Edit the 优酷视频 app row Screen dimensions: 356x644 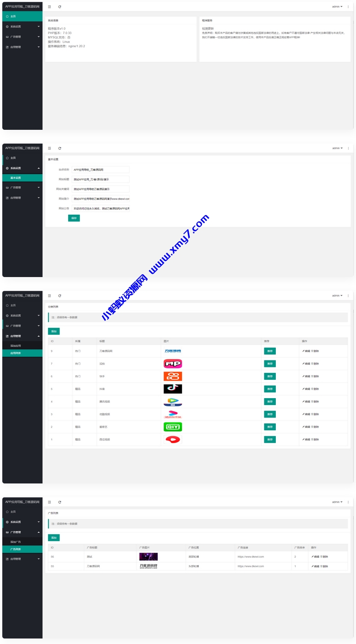pyautogui.click(x=306, y=414)
